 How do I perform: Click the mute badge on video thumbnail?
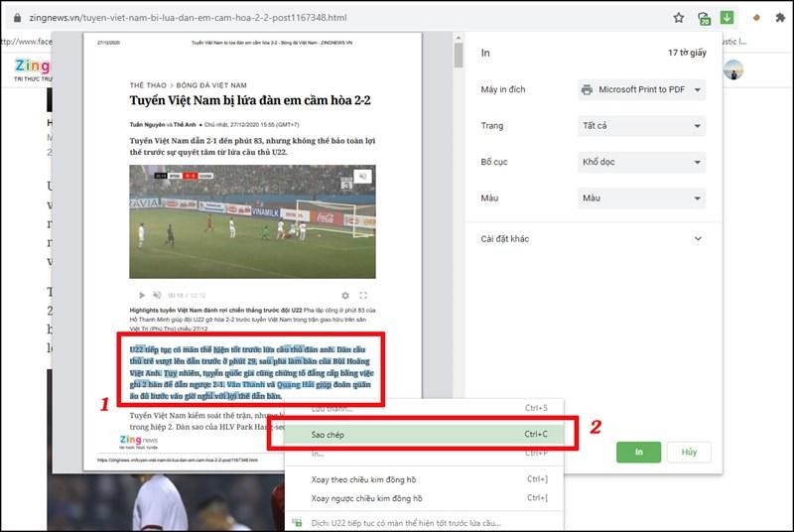click(362, 176)
